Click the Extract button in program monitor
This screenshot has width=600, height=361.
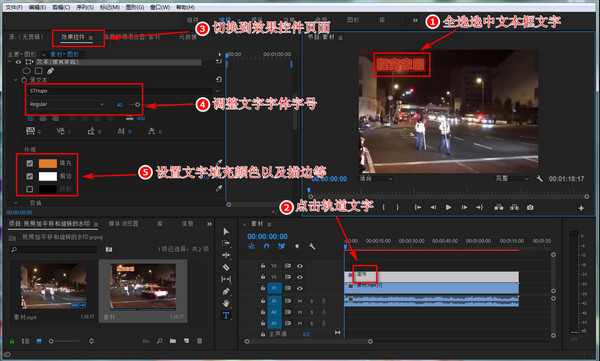514,207
